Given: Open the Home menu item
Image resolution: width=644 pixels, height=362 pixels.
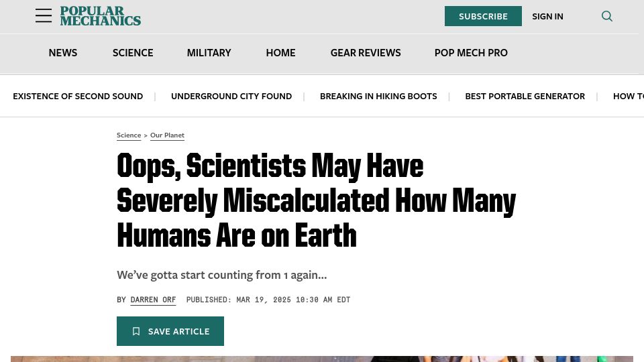Looking at the screenshot, I should coord(280,53).
